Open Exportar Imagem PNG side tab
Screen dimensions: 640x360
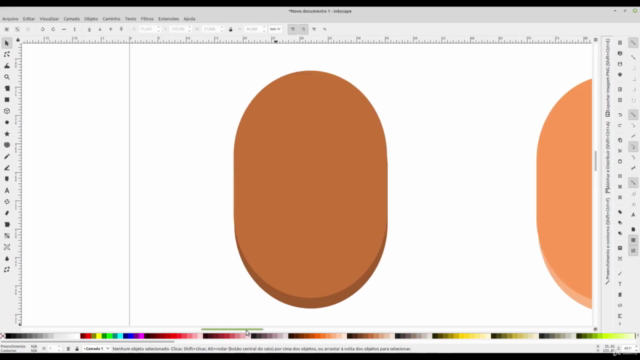click(608, 78)
